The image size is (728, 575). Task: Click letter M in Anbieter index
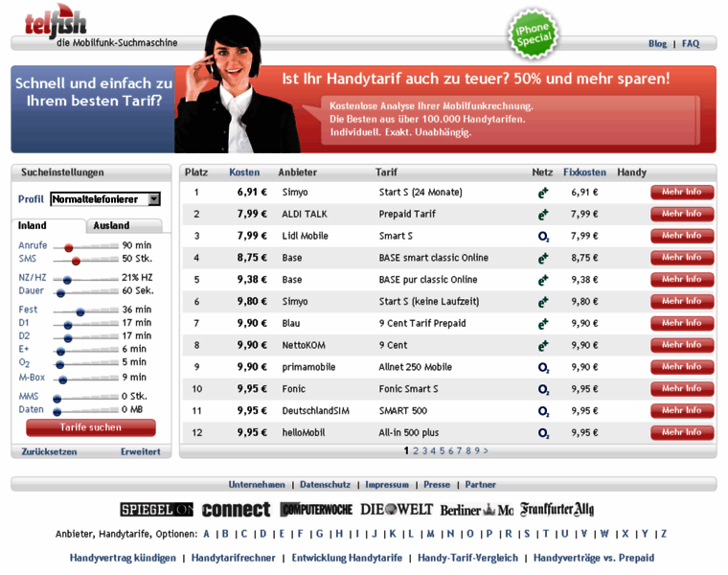click(431, 534)
